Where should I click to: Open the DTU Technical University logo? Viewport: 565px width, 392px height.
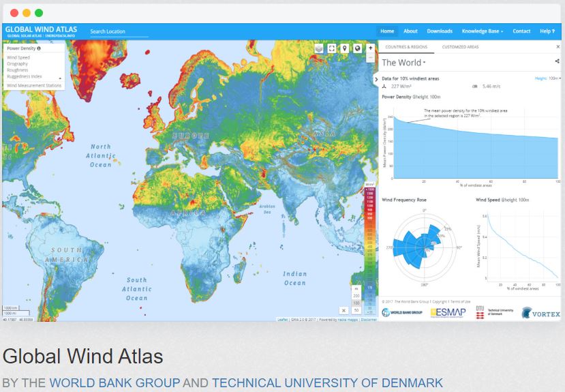coord(494,312)
